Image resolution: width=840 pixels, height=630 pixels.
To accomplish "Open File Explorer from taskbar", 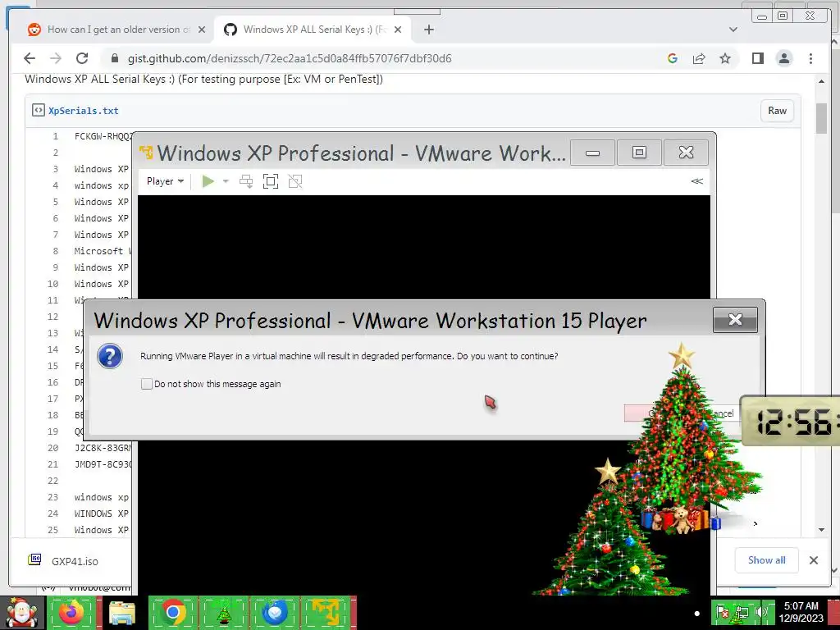I will click(121, 612).
